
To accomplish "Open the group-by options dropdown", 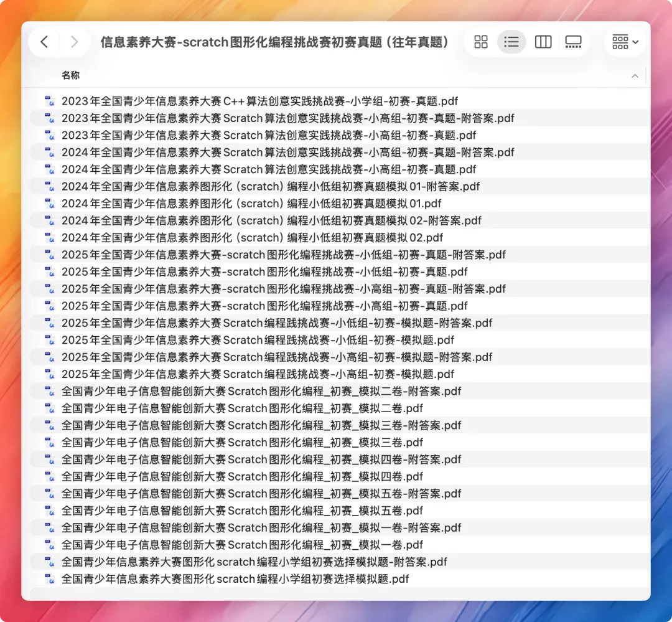I will (x=625, y=42).
